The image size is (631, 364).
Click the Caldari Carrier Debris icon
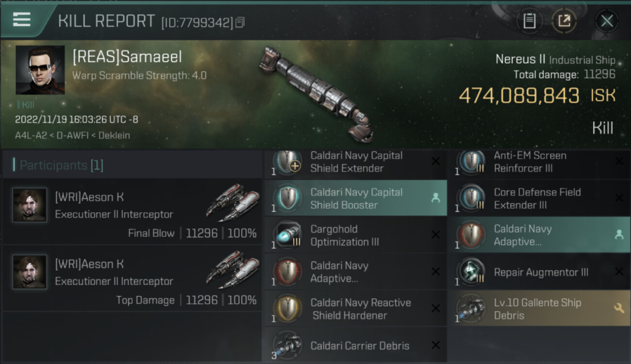click(x=287, y=345)
